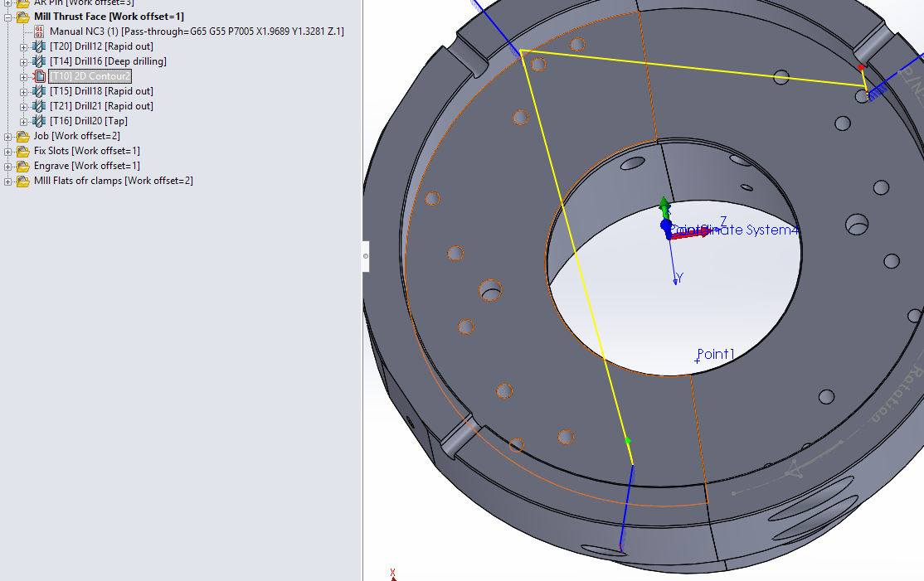The width and height of the screenshot is (924, 581).
Task: Select the [T21] Drill21 drill icon
Action: [37, 105]
